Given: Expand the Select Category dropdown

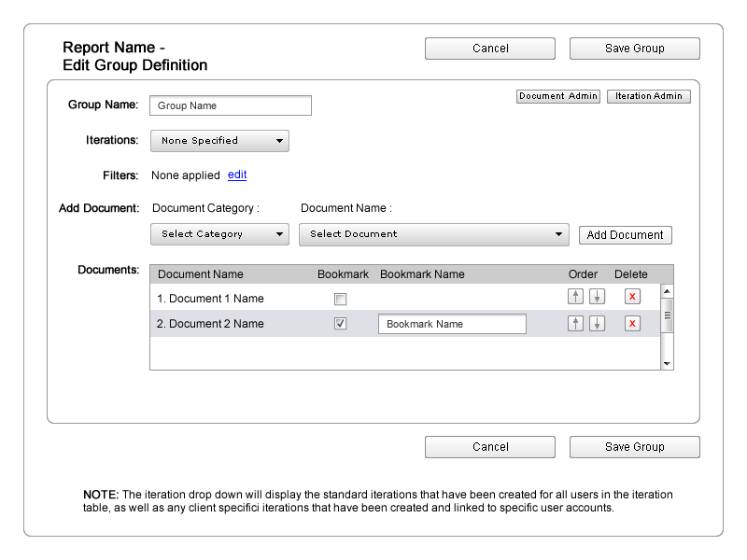Looking at the screenshot, I should tap(219, 234).
